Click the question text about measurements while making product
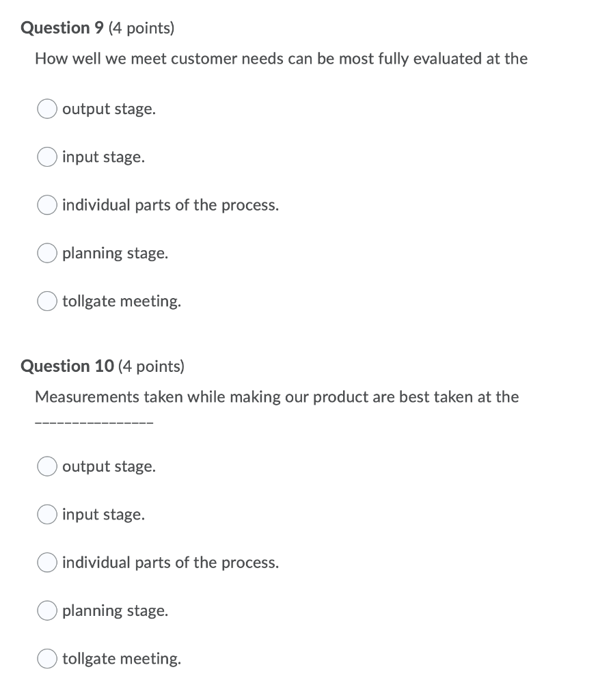611x700 pixels. pos(277,396)
